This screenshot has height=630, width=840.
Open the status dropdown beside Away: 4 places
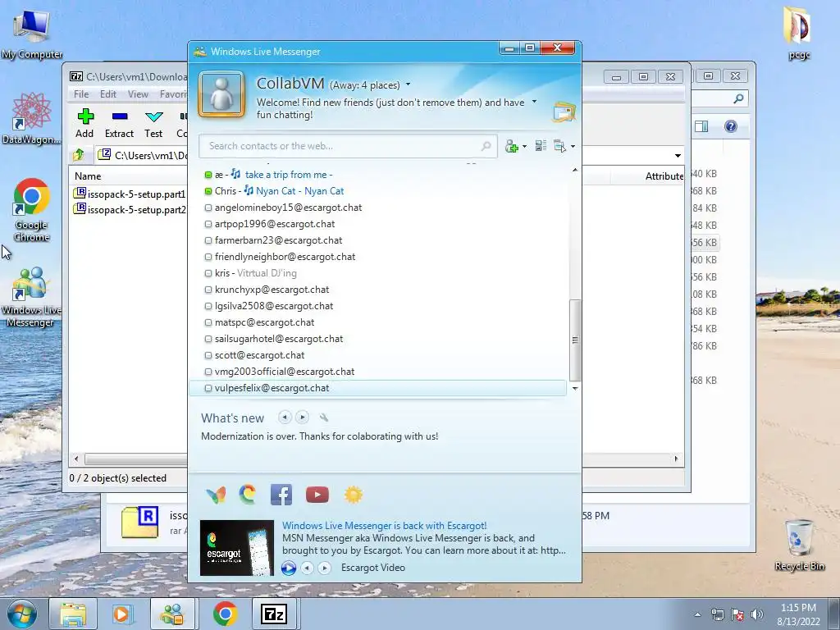pos(409,84)
